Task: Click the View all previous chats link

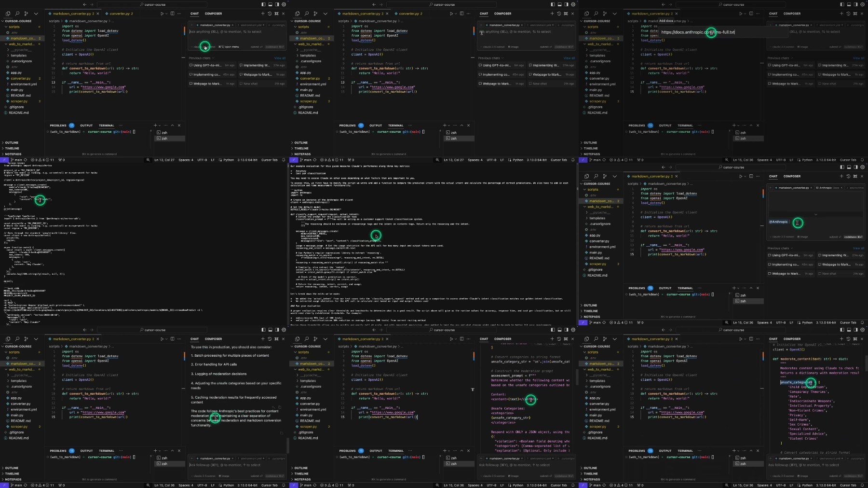Action: (x=280, y=58)
